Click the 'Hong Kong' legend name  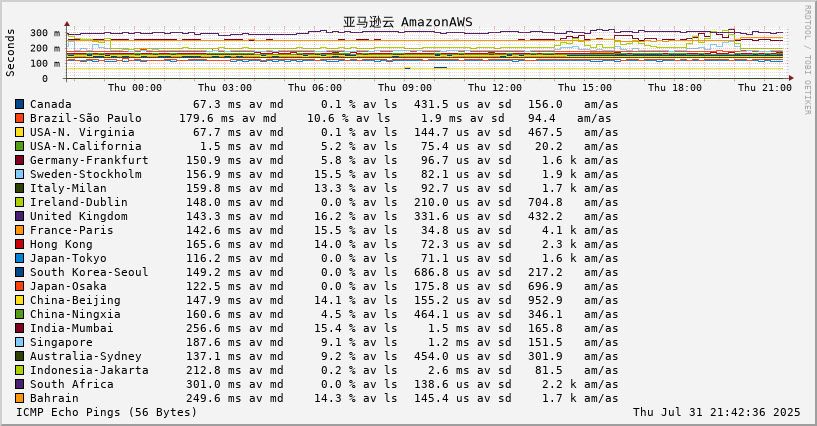pyautogui.click(x=61, y=244)
